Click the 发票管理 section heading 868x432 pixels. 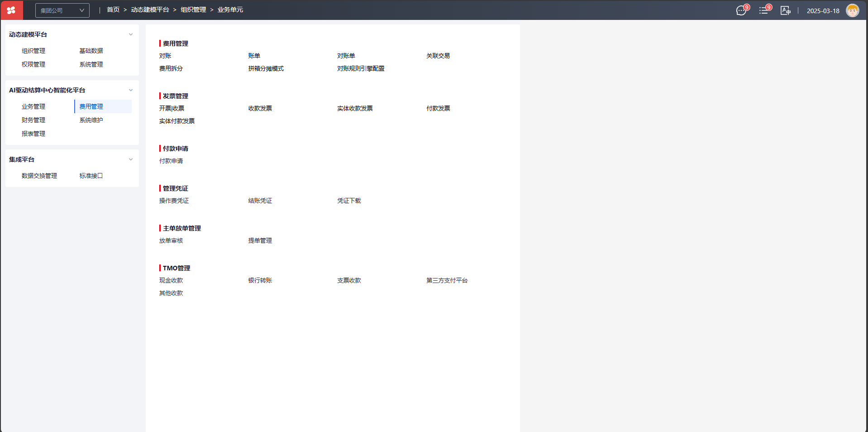coord(176,96)
